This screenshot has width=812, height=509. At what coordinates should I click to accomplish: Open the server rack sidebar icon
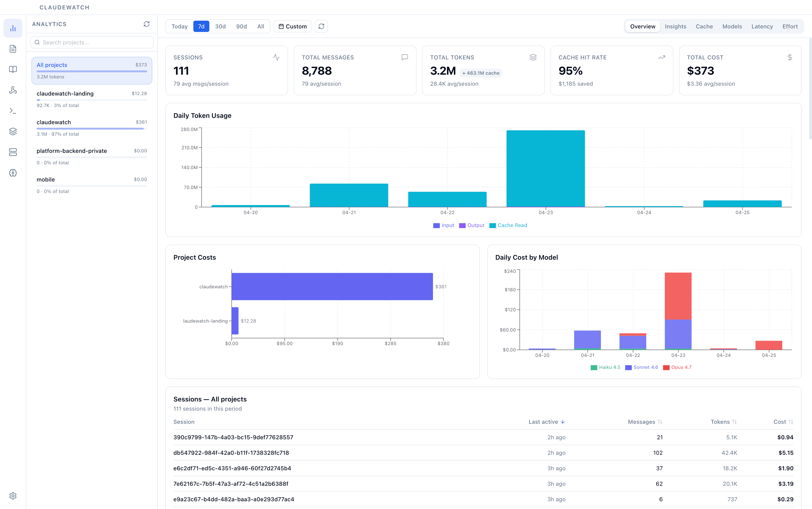[13, 152]
